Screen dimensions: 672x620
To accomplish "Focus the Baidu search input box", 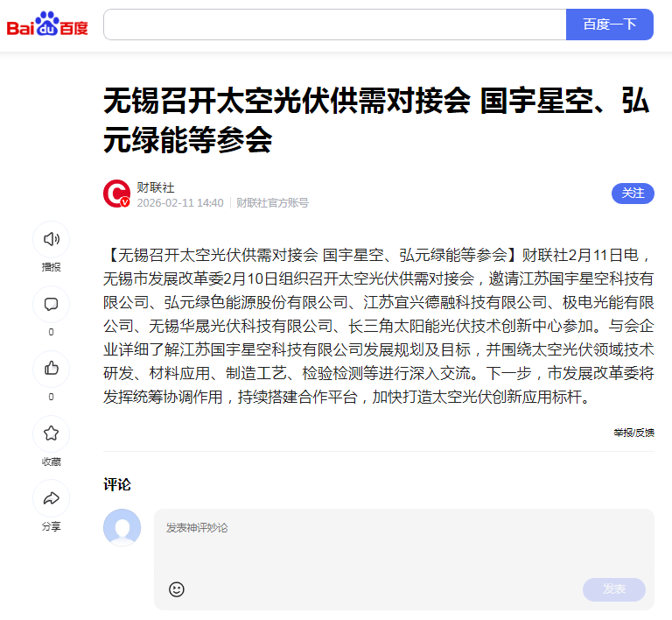I will [x=335, y=25].
